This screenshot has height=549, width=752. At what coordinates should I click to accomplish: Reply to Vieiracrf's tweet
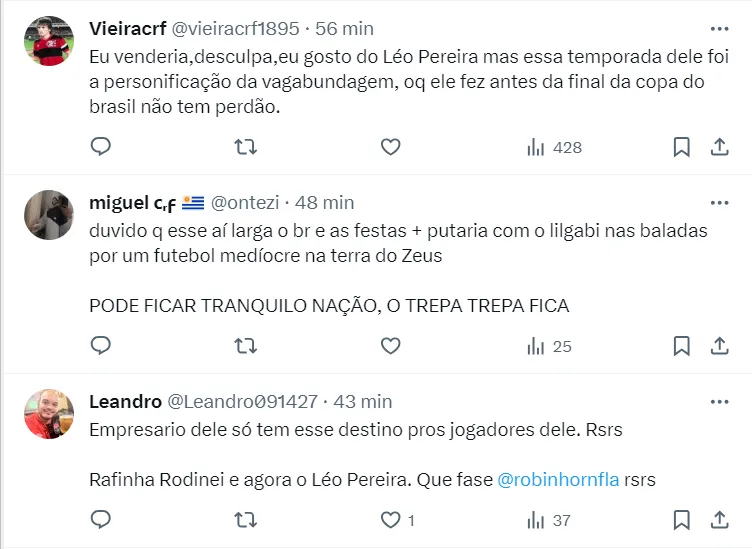(100, 147)
